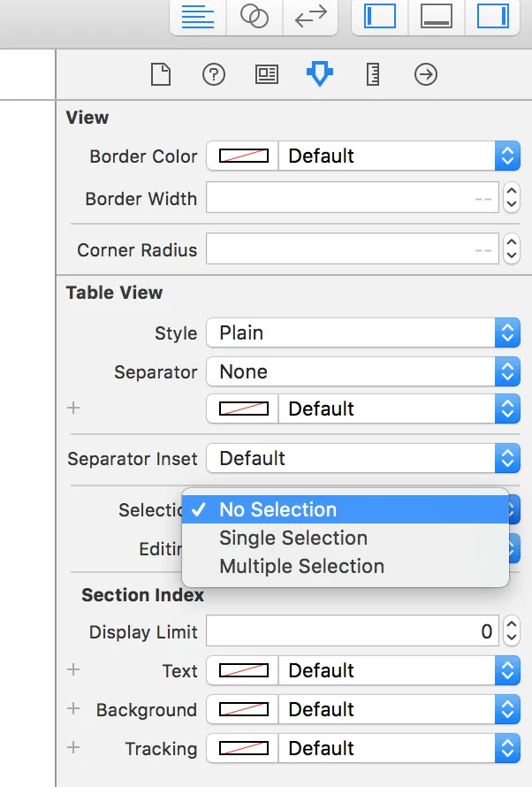The image size is (532, 787).
Task: Show the Assistant editor
Action: coord(255,17)
